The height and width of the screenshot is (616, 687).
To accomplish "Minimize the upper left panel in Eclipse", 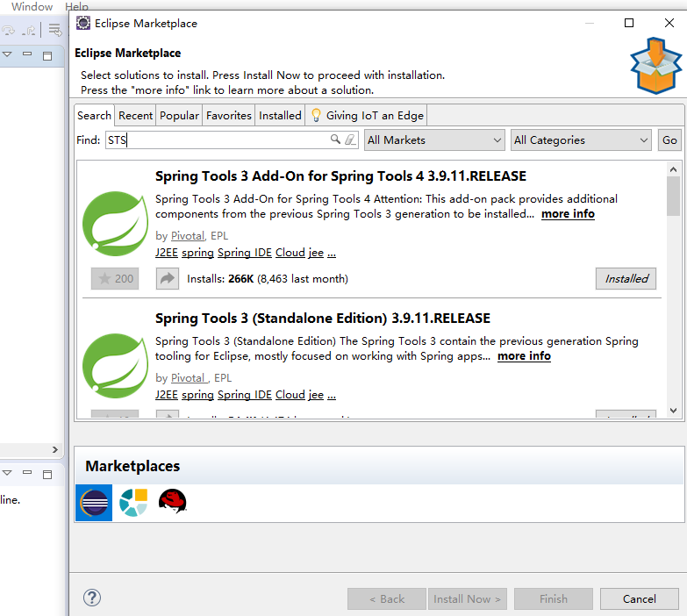I will coord(27,54).
